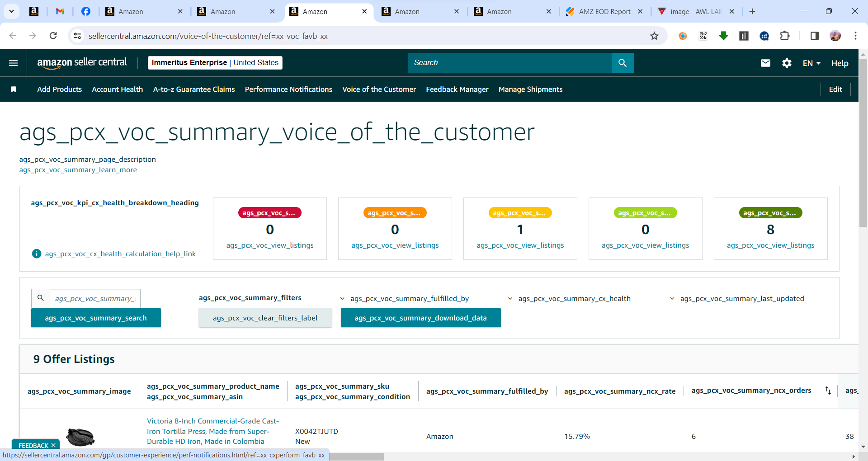The image size is (868, 461).
Task: Open the Chrome side panel icon
Action: [x=815, y=36]
